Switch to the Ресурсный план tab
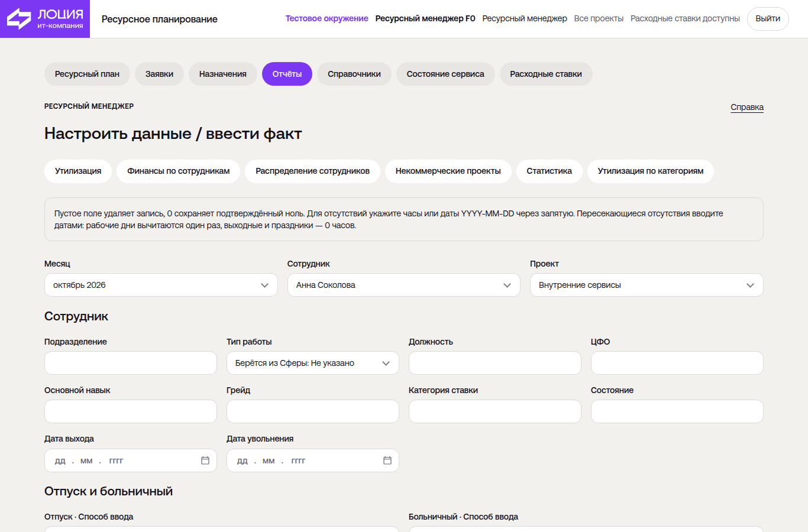 87,74
